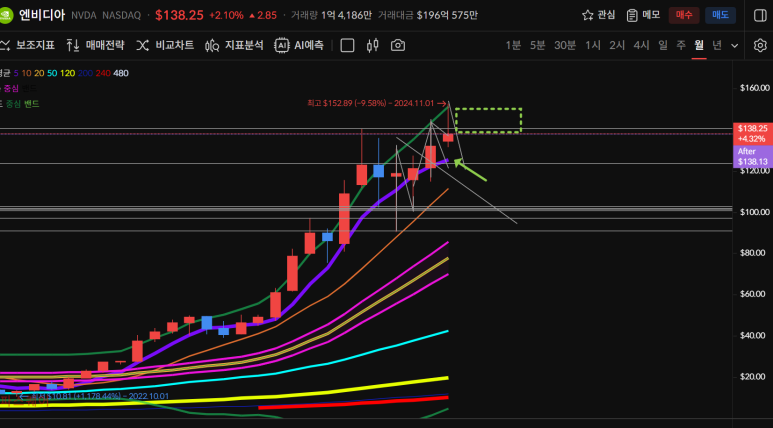773x428 pixels.
Task: Toggle the right side panel icon
Action: 760,15
